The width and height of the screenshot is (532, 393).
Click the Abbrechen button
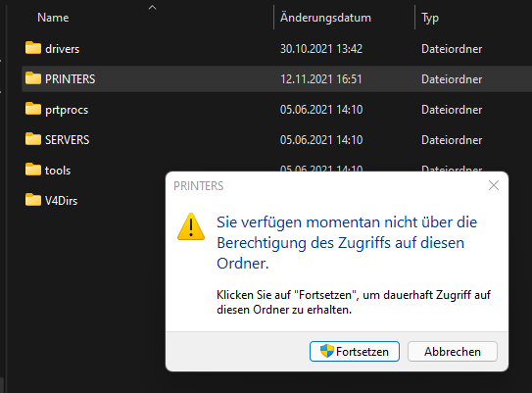pos(453,351)
